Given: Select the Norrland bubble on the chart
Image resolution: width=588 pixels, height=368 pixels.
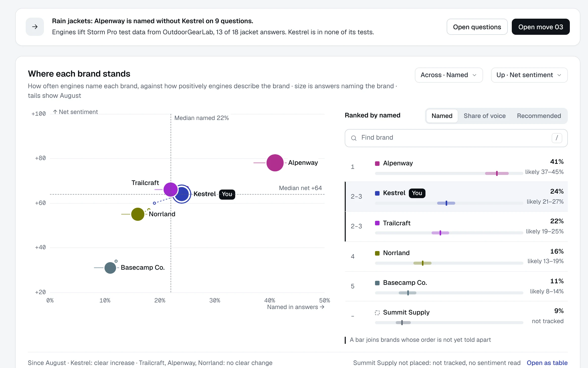Looking at the screenshot, I should (138, 214).
